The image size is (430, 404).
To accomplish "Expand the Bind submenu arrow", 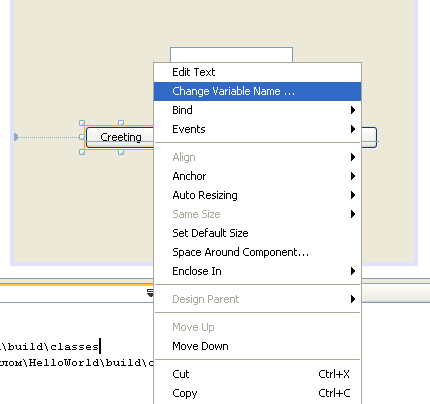I will [353, 110].
